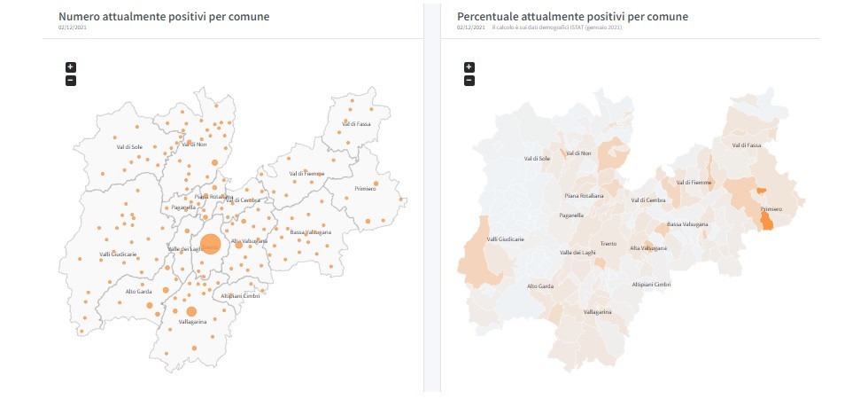Select the big bubble above Vallagarina label, left map
The image size is (868, 399).
pos(191,310)
